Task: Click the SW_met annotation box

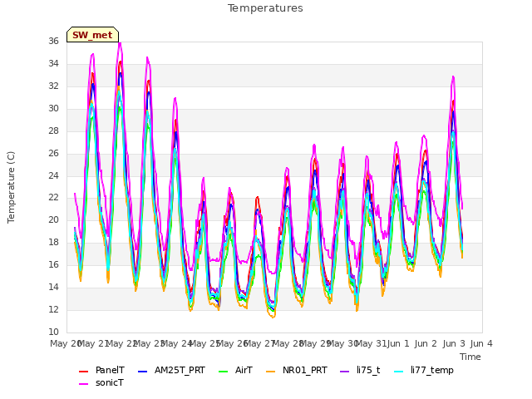Action: 92,35
